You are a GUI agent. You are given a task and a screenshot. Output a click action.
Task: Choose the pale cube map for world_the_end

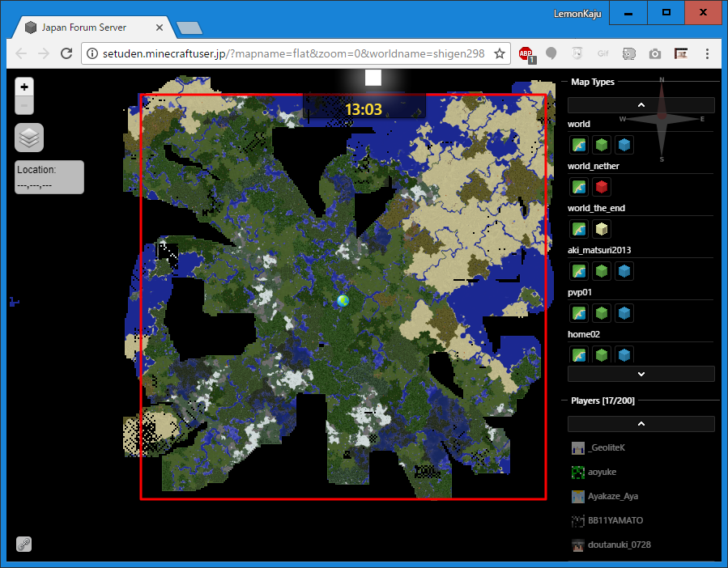coord(601,229)
